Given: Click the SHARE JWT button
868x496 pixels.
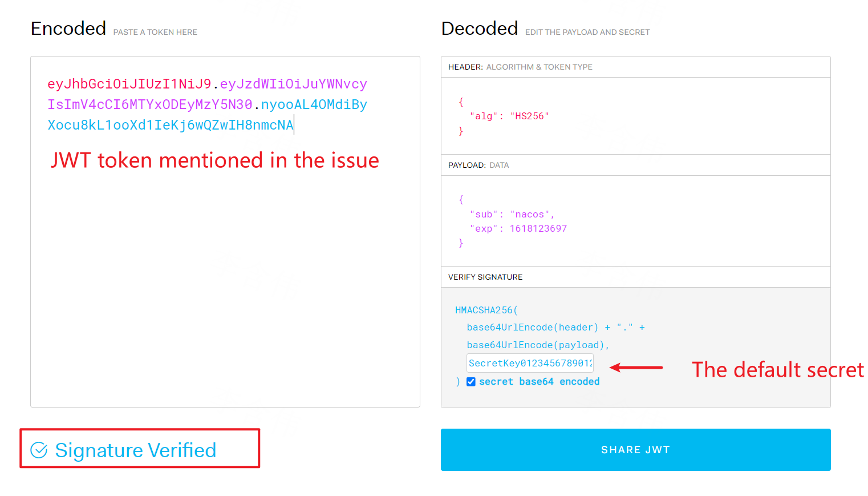Looking at the screenshot, I should pyautogui.click(x=635, y=450).
